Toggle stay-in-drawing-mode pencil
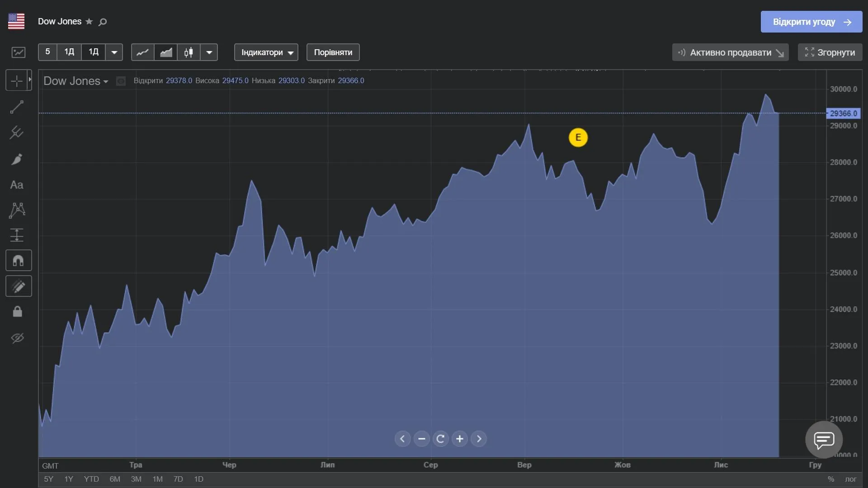This screenshot has height=488, width=868. point(19,286)
